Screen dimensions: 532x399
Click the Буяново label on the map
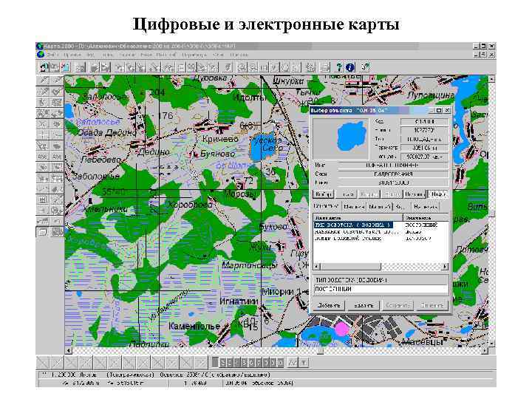tap(217, 154)
